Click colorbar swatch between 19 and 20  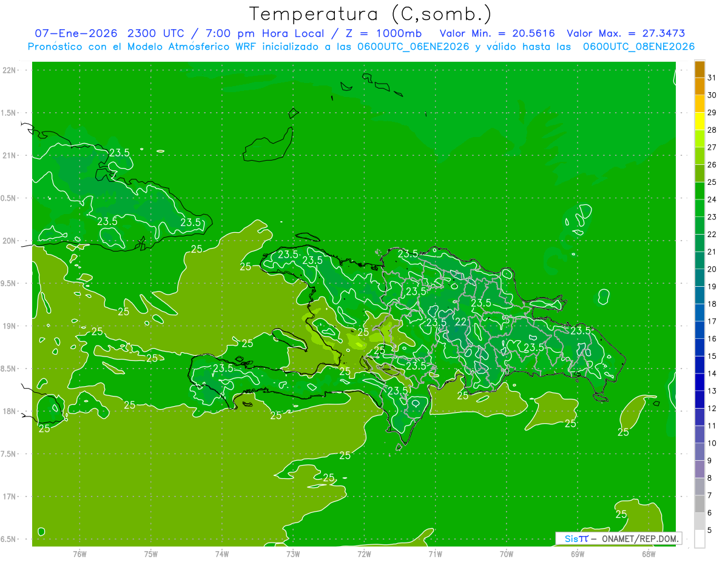(x=699, y=278)
